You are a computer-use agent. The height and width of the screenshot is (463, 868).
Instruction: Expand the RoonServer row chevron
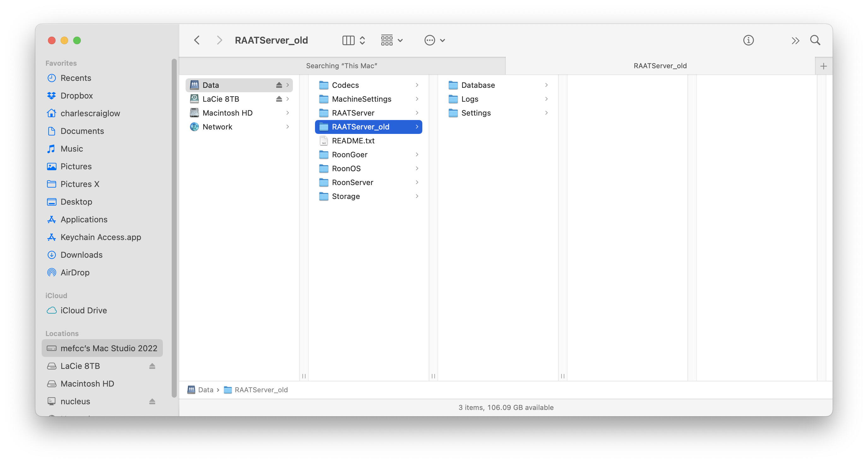(x=417, y=183)
